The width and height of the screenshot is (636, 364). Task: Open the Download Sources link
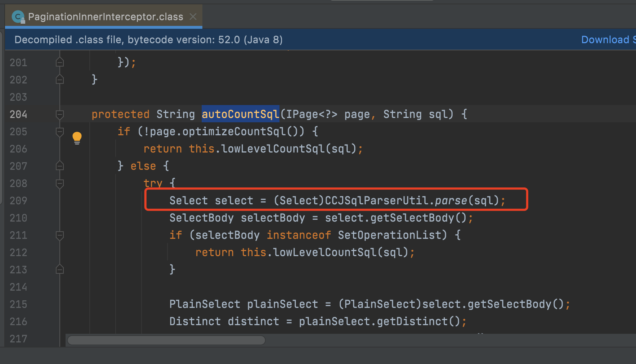tap(608, 40)
